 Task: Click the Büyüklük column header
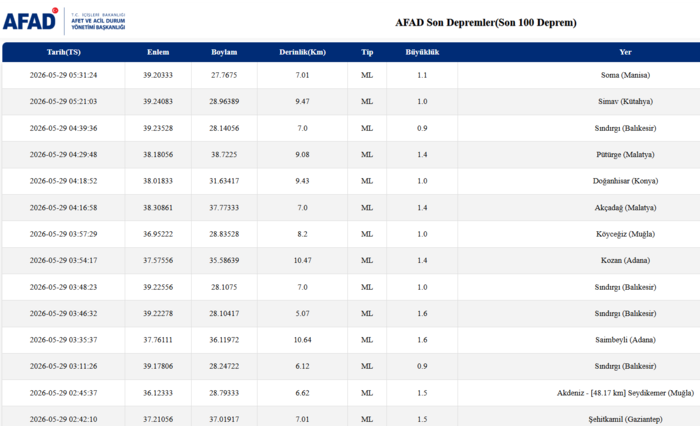422,52
